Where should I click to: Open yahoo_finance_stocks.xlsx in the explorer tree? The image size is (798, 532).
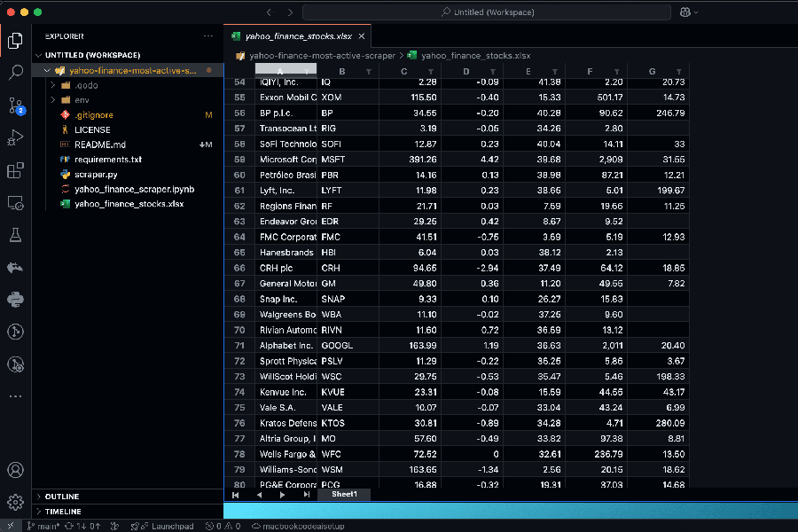click(x=129, y=204)
